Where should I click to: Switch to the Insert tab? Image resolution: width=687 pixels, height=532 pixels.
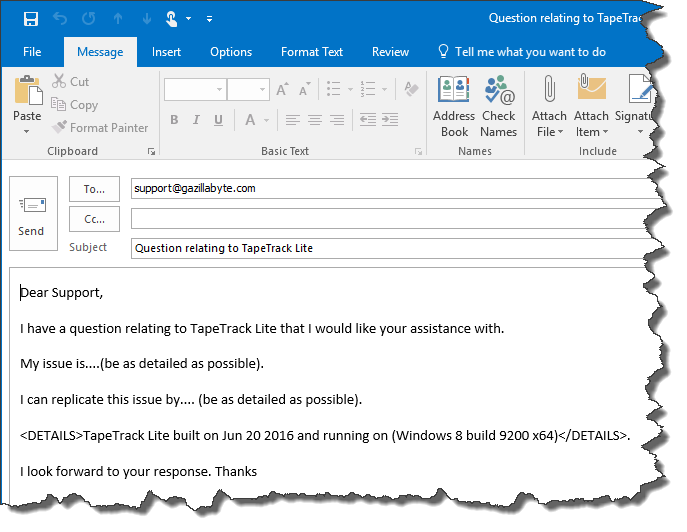(166, 52)
